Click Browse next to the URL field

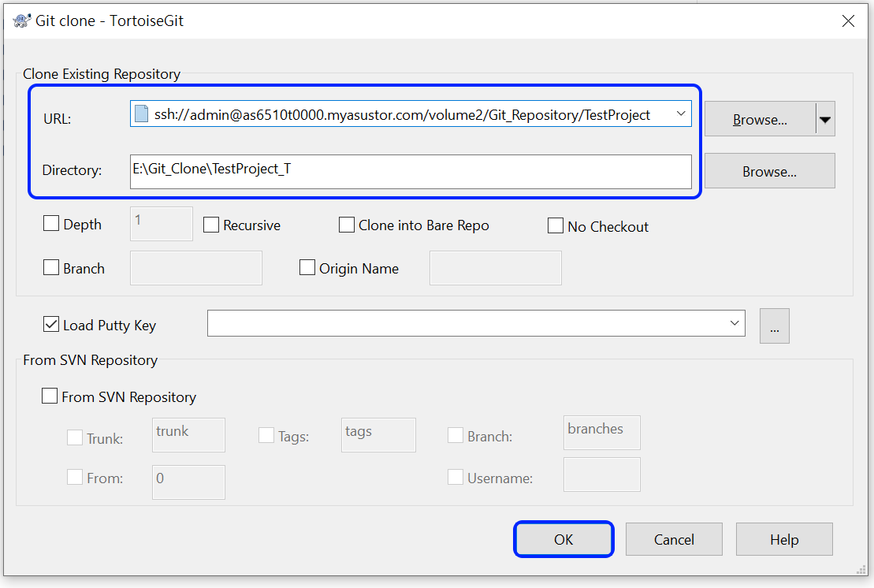pyautogui.click(x=761, y=119)
